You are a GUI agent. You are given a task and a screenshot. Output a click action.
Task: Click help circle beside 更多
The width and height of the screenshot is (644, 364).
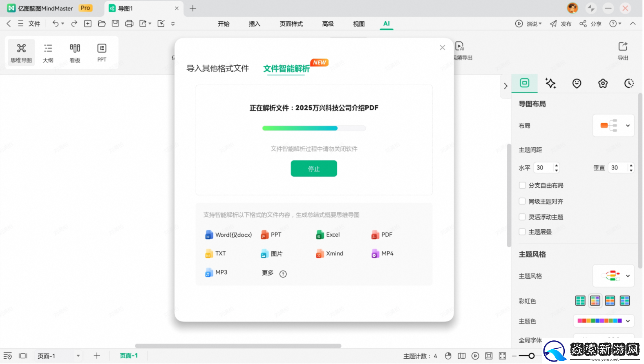tap(283, 274)
